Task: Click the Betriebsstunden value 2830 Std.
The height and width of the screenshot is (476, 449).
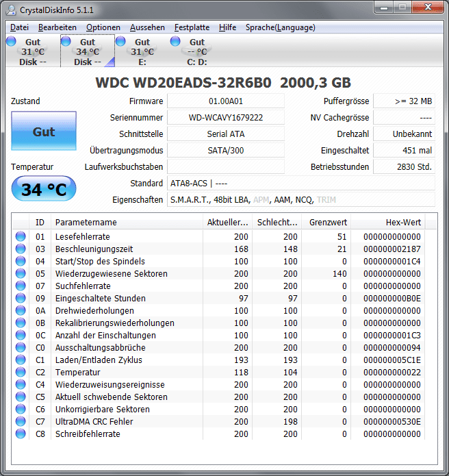Action: pyautogui.click(x=404, y=166)
